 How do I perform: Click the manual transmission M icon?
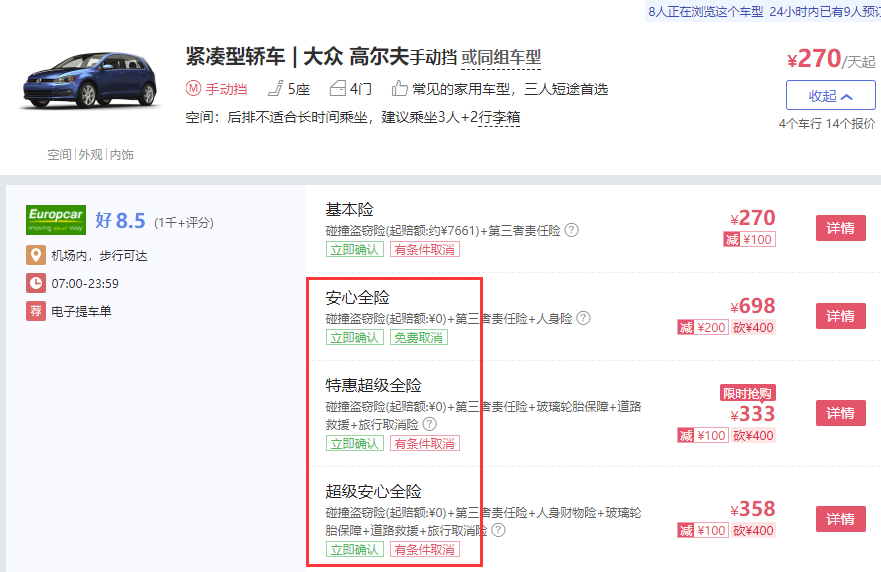[x=194, y=89]
